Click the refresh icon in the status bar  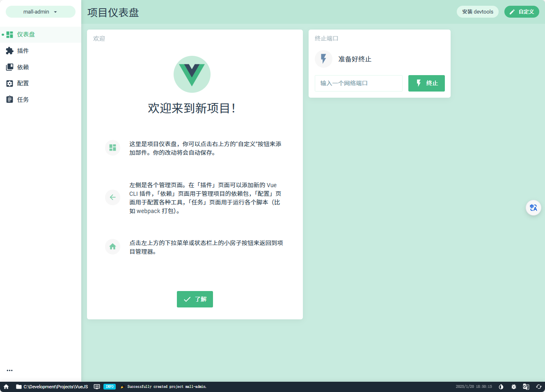tap(539, 387)
